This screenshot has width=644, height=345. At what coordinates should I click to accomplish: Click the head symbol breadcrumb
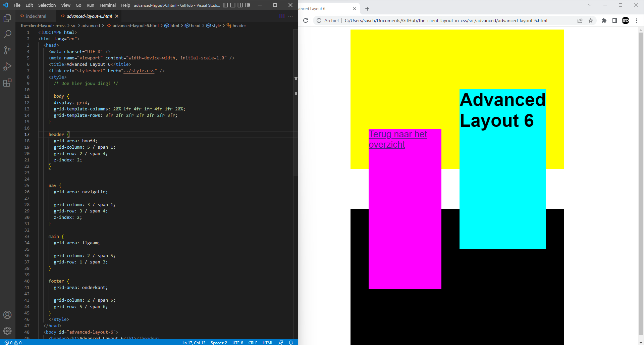[193, 26]
